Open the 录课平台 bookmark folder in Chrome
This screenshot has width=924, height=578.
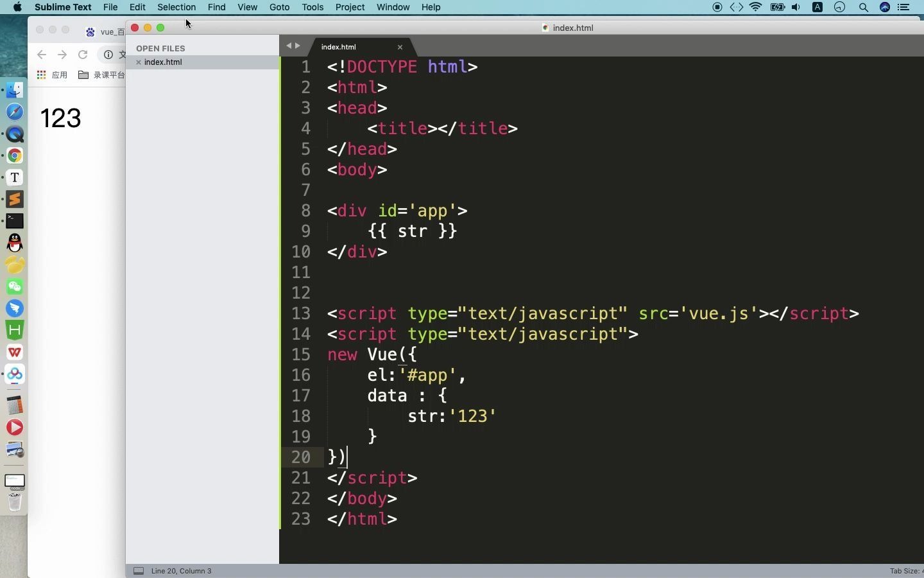click(x=101, y=75)
